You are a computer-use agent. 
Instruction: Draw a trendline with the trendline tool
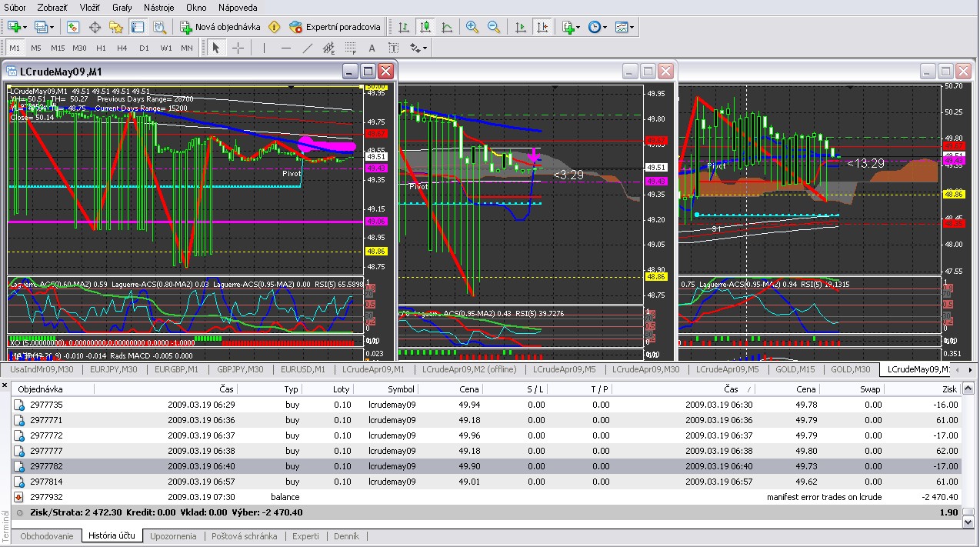click(x=307, y=48)
